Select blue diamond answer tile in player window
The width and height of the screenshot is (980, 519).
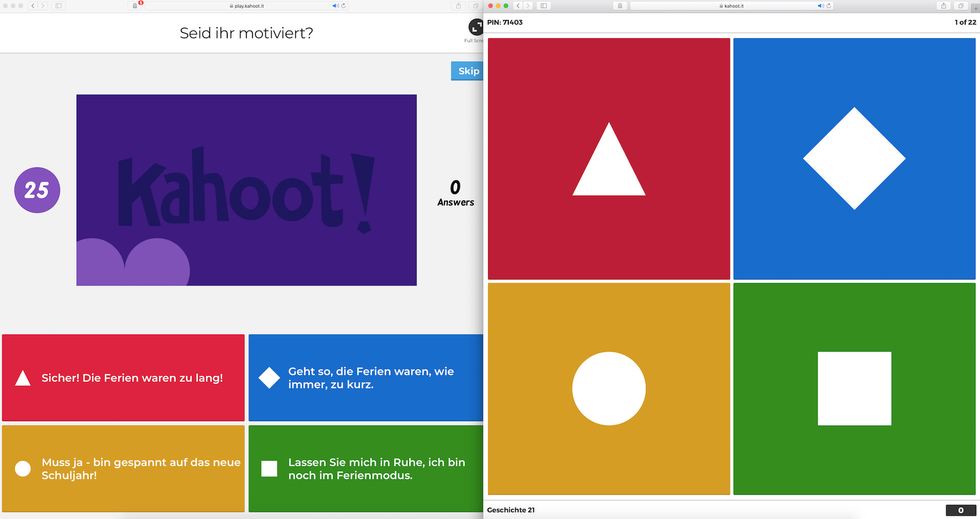click(854, 159)
